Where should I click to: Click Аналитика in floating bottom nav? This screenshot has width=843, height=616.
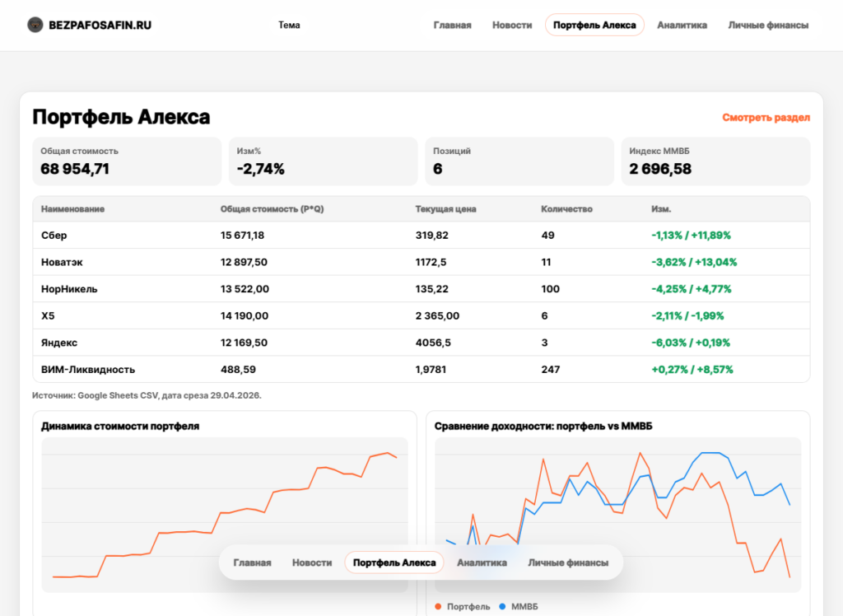click(482, 562)
